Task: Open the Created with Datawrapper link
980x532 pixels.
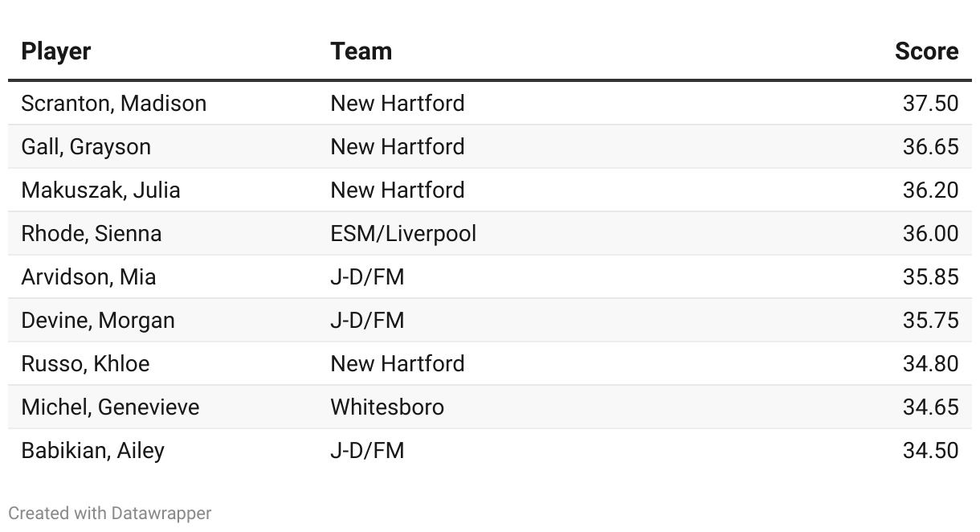Action: (x=110, y=513)
